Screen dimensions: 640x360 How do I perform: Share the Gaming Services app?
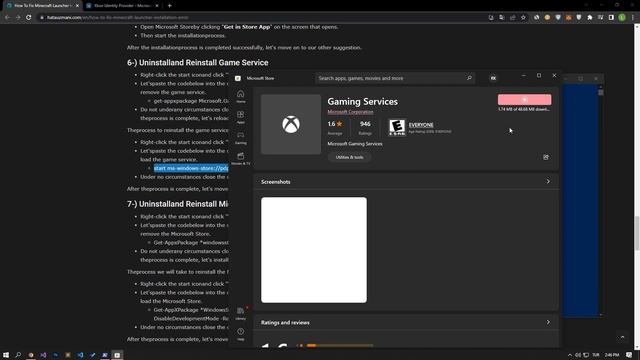pos(546,157)
